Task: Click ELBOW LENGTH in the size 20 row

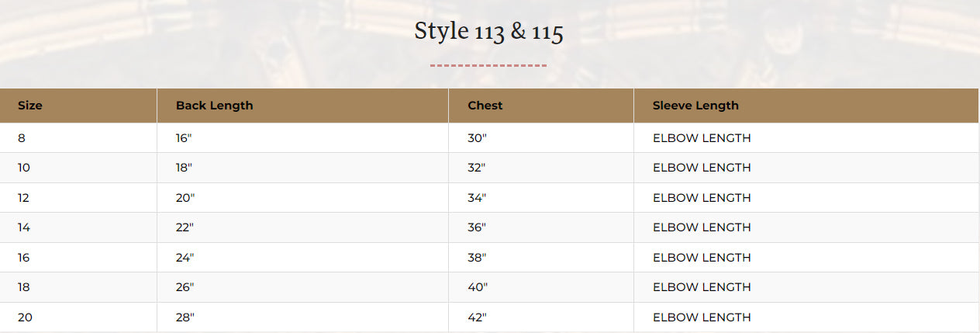Action: tap(702, 317)
